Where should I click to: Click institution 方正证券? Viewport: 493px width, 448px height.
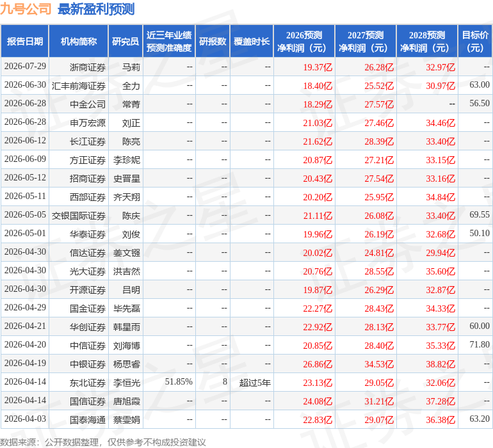point(88,160)
